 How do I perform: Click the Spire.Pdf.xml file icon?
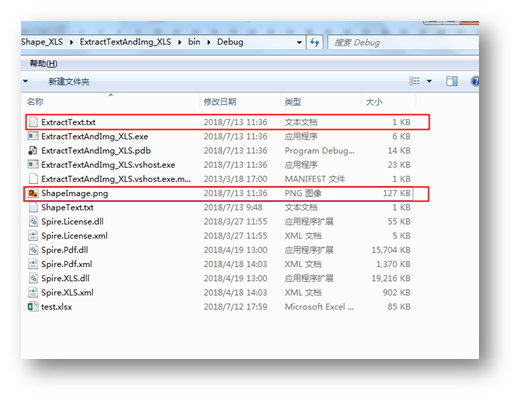pos(33,264)
